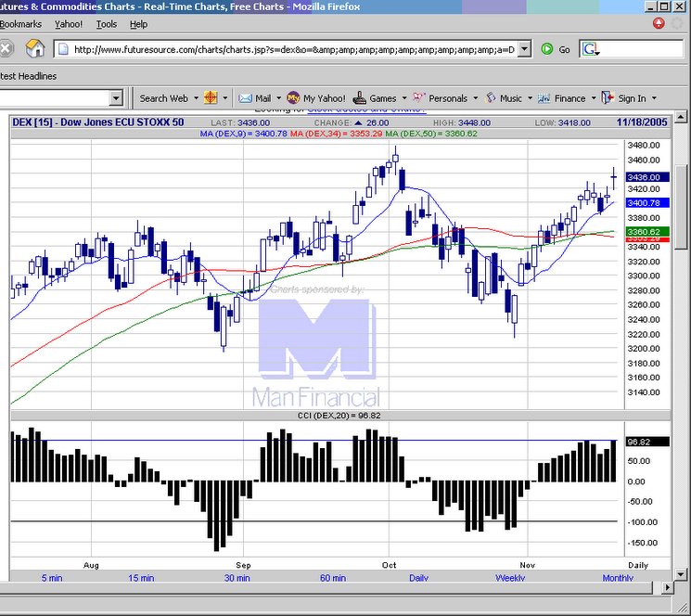Click the 3360.62 green MA label
691x616 pixels.
point(647,231)
